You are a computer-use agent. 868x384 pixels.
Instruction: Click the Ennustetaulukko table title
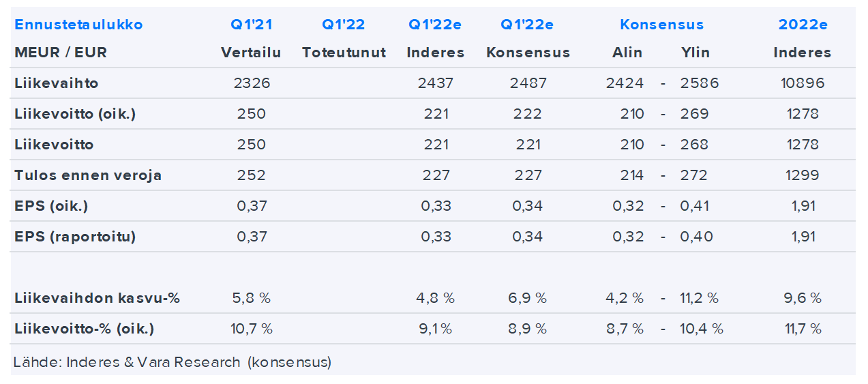78,25
